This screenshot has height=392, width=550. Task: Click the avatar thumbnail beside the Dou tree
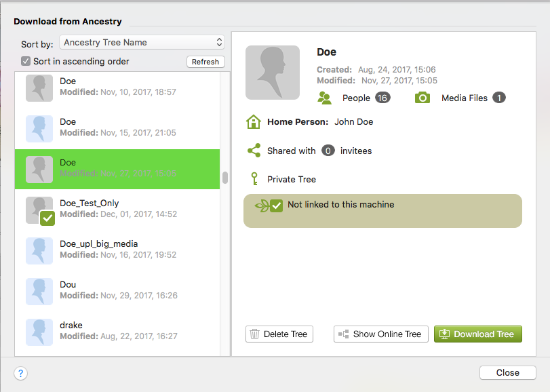(x=39, y=292)
